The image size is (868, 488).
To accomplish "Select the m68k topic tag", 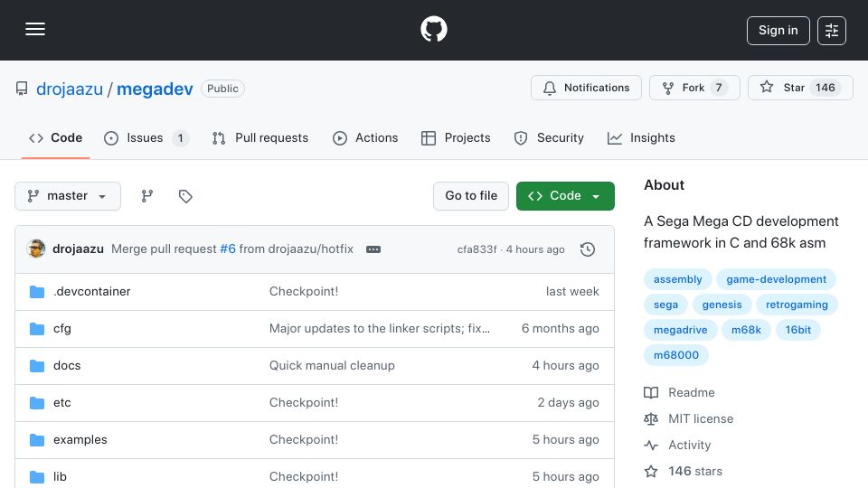I will pyautogui.click(x=746, y=330).
